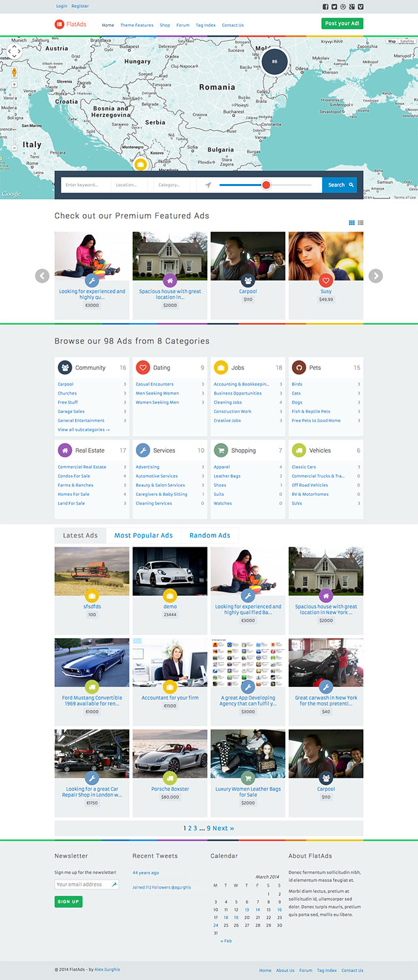Image resolution: width=418 pixels, height=980 pixels.
Task: Switch to grid view icon
Action: (351, 222)
